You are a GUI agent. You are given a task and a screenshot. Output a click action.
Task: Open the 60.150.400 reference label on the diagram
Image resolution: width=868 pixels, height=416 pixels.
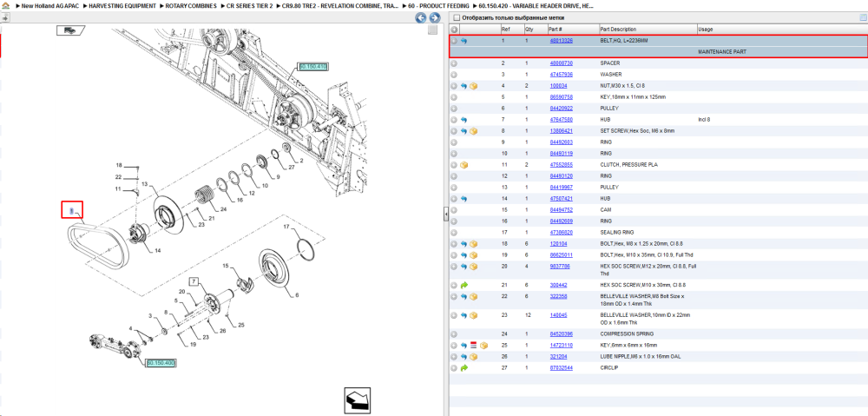tap(161, 363)
